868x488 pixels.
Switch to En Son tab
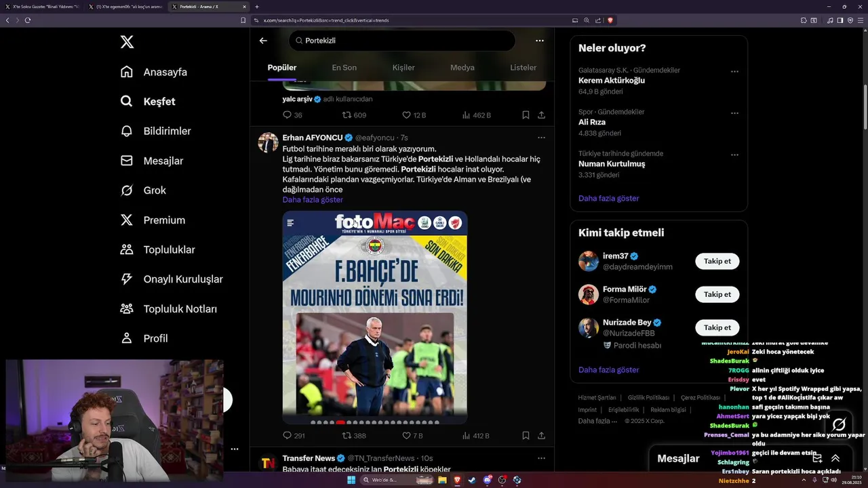(x=344, y=68)
